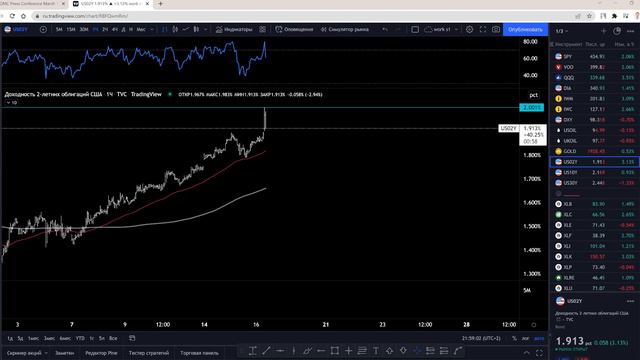The image size is (640, 360).
Task: Add symbol to watchlist with plus icon
Action: (603, 31)
